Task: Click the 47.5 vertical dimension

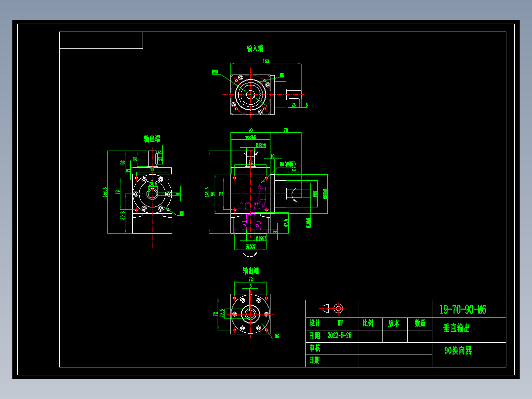Action: pyautogui.click(x=286, y=223)
